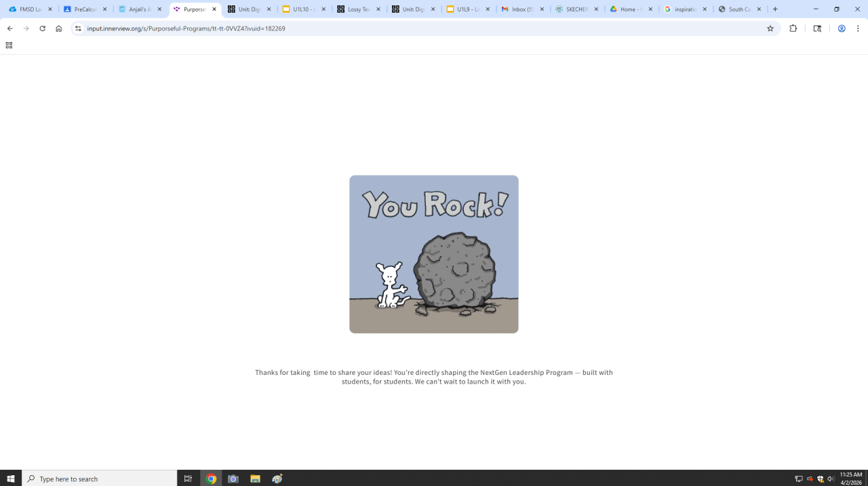Open the PreCalculus tab
Screen dimensions: 868x486
pyautogui.click(x=82, y=9)
